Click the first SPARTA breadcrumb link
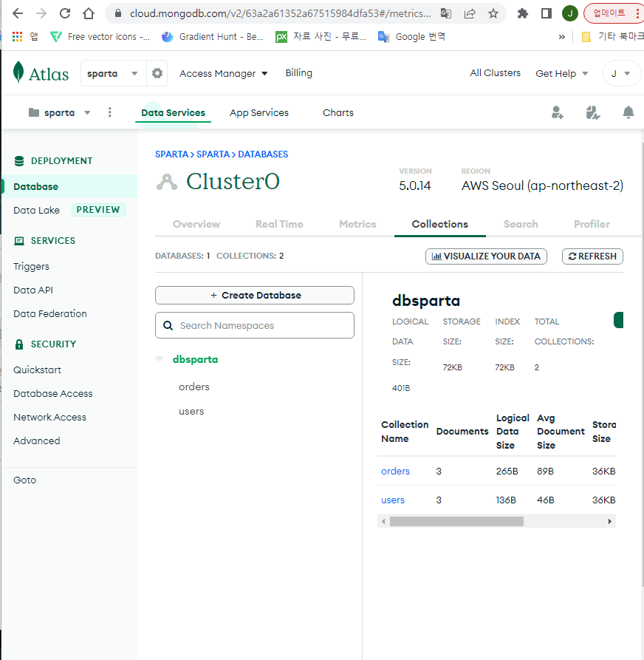This screenshot has height=660, width=644. (171, 154)
